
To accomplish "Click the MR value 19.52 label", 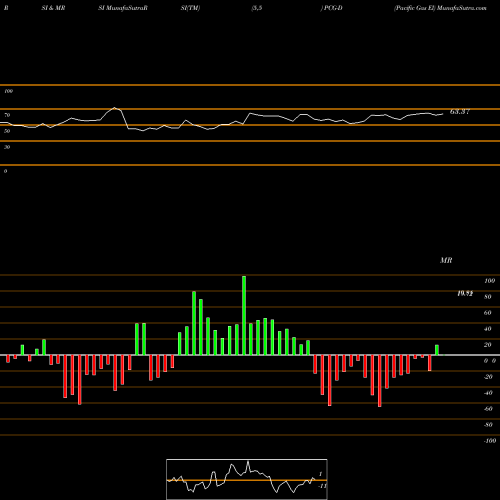I will point(465,293).
